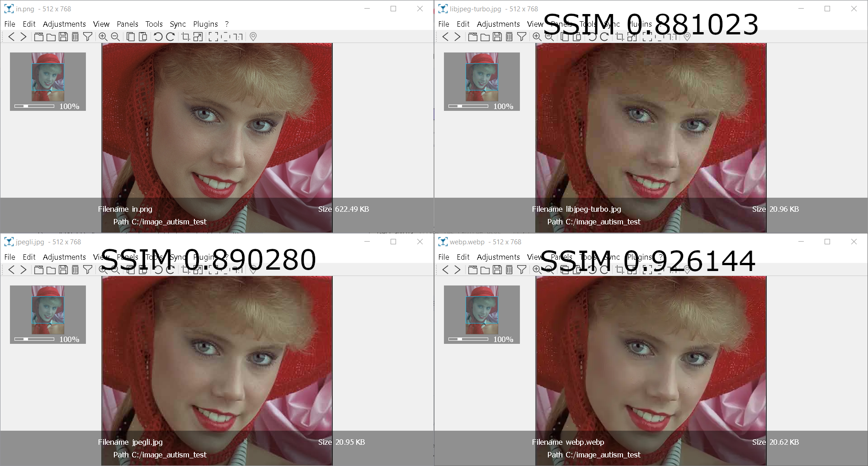Open filter funnel icon in jpegli.jpg window
This screenshot has height=466, width=868.
coord(88,270)
